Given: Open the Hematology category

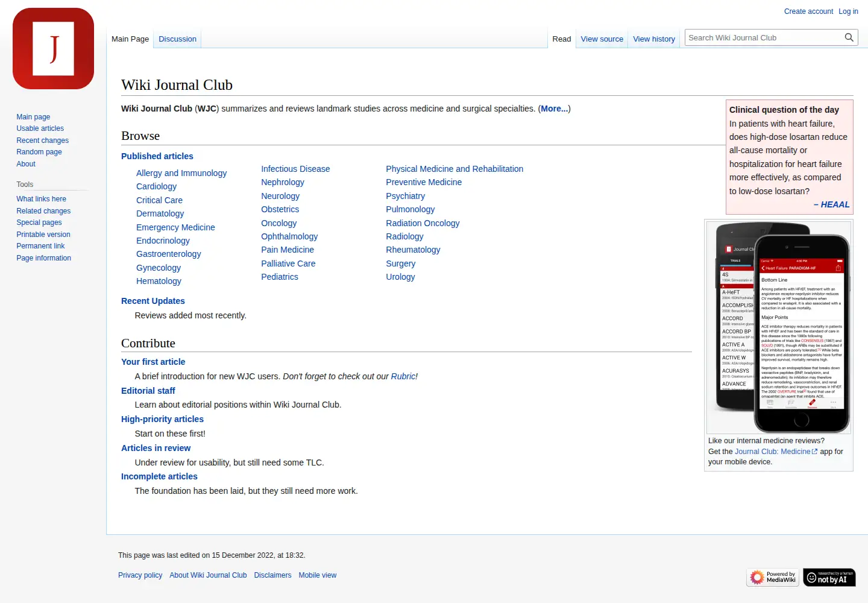Looking at the screenshot, I should pos(159,281).
